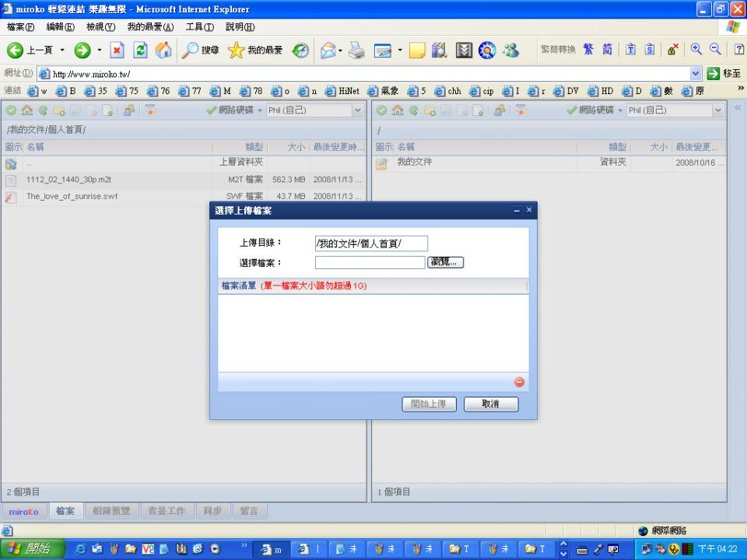Viewport: 747px width, 560px height.
Task: Go to the browser Home page icon
Action: point(163,50)
